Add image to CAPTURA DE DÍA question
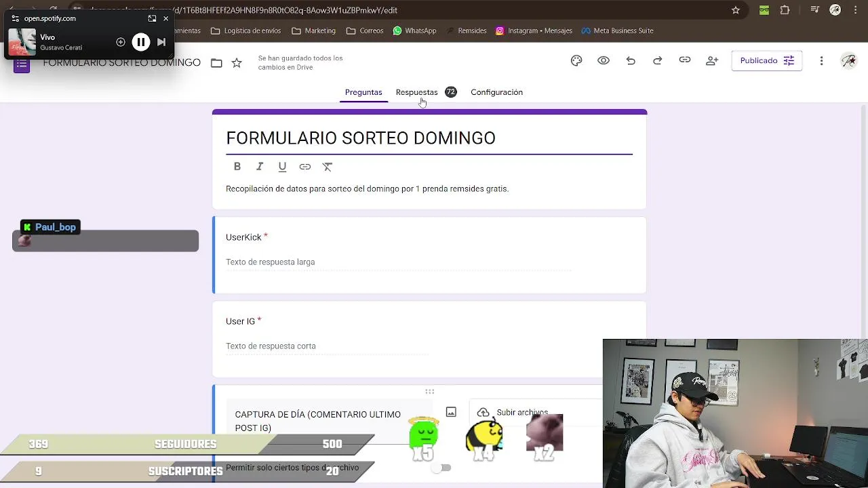 coord(451,412)
